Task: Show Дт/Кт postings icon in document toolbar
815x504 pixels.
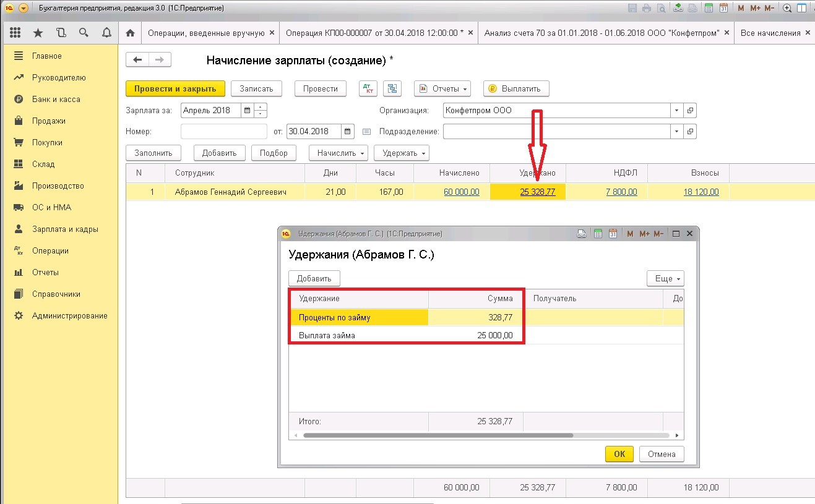Action: [368, 88]
